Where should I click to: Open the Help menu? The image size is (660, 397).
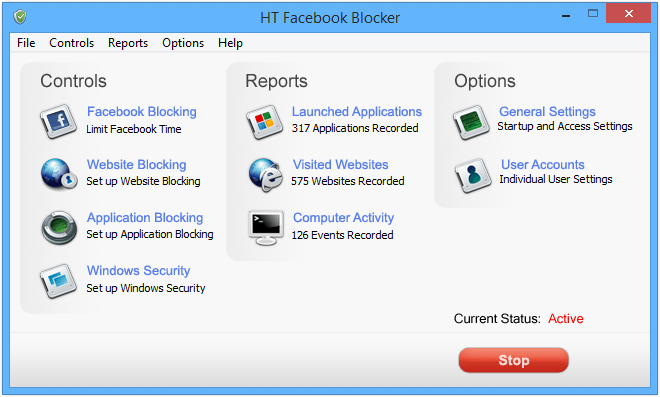[x=230, y=43]
